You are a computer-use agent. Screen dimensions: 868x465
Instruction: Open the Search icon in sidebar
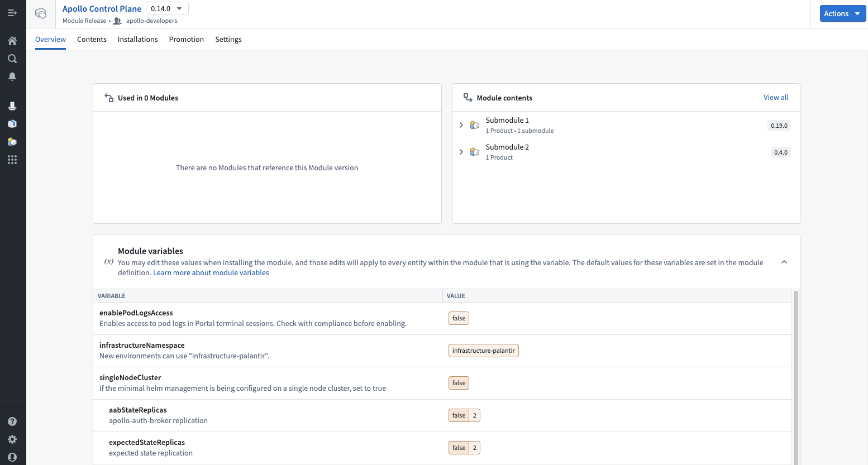12,59
